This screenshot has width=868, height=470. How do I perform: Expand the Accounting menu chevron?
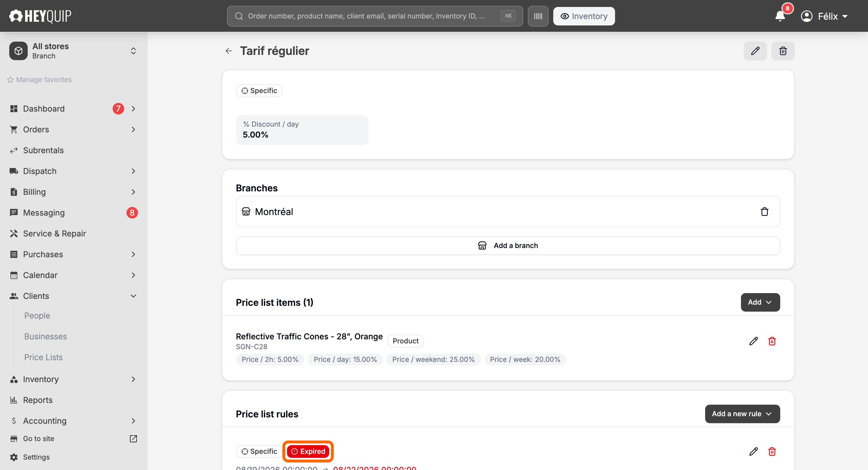(133, 421)
